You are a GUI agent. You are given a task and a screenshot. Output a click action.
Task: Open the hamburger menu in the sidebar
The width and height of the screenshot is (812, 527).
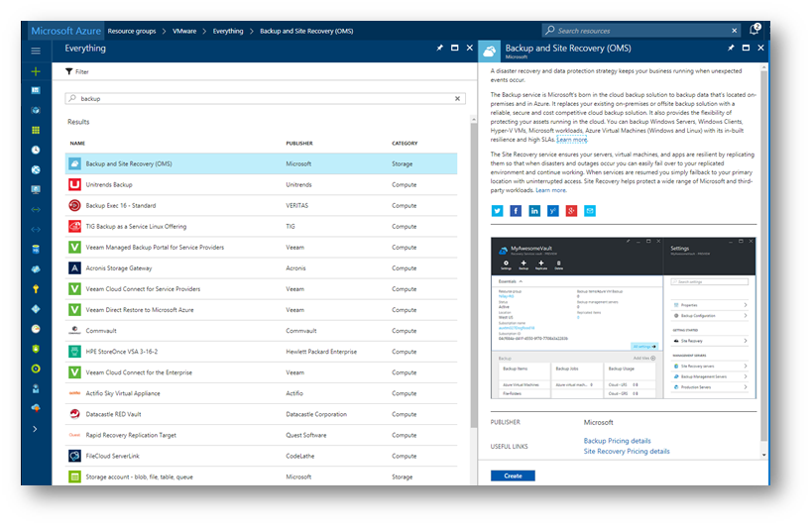tap(36, 51)
